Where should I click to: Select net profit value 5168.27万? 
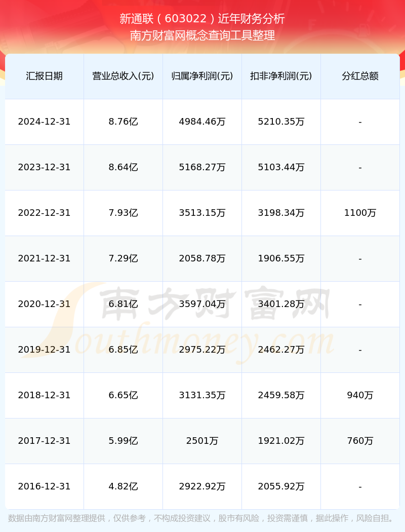pyautogui.click(x=202, y=167)
